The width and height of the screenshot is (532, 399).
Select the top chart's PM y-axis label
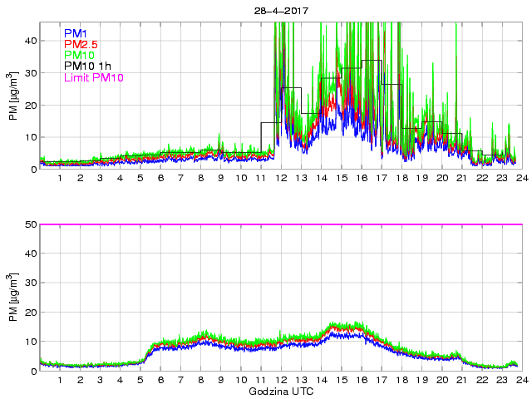click(x=14, y=96)
